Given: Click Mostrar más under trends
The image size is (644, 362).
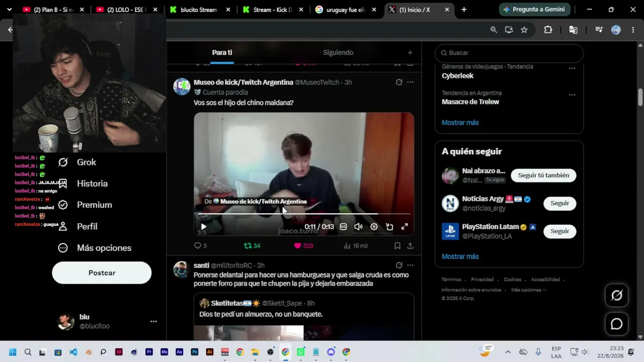Looking at the screenshot, I should click(x=460, y=123).
